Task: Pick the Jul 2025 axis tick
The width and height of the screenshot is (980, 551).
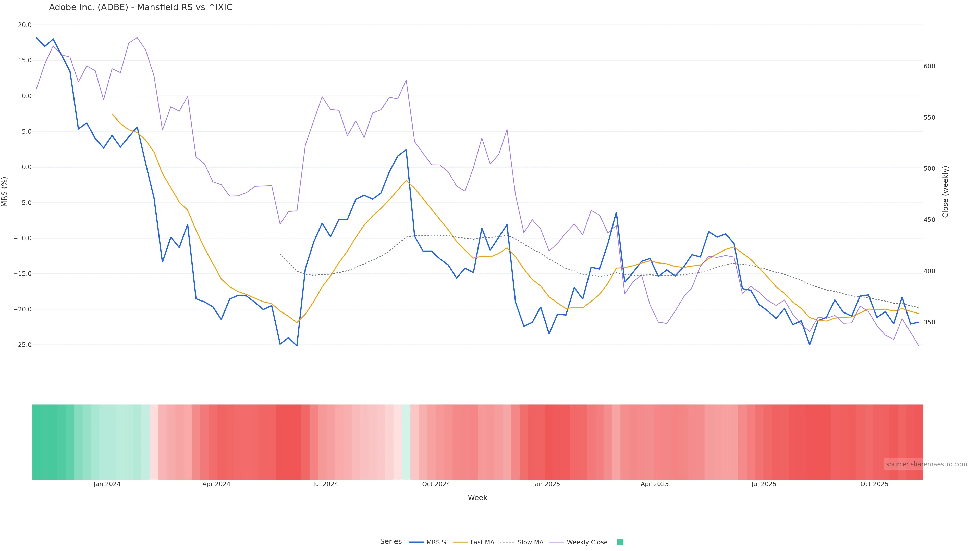Action: coord(764,484)
